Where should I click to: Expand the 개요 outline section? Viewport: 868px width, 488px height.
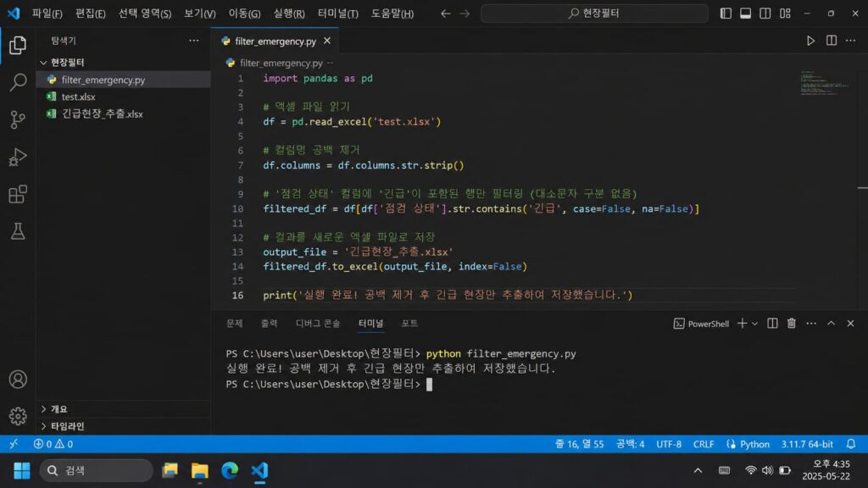coord(124,409)
